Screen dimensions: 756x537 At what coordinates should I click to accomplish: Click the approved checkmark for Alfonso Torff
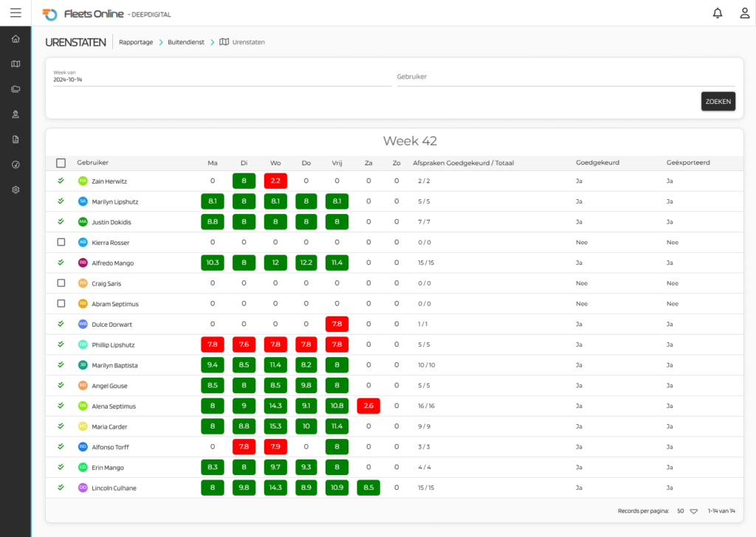coord(61,446)
